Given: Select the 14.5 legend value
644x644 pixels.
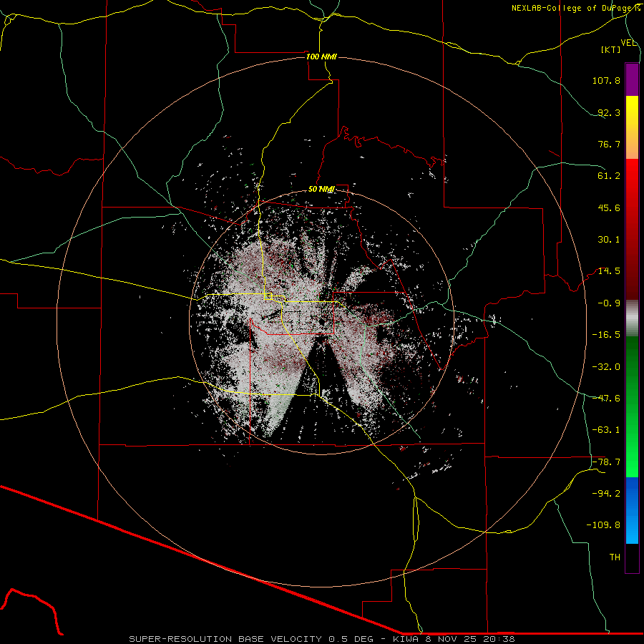Looking at the screenshot, I should click(609, 271).
